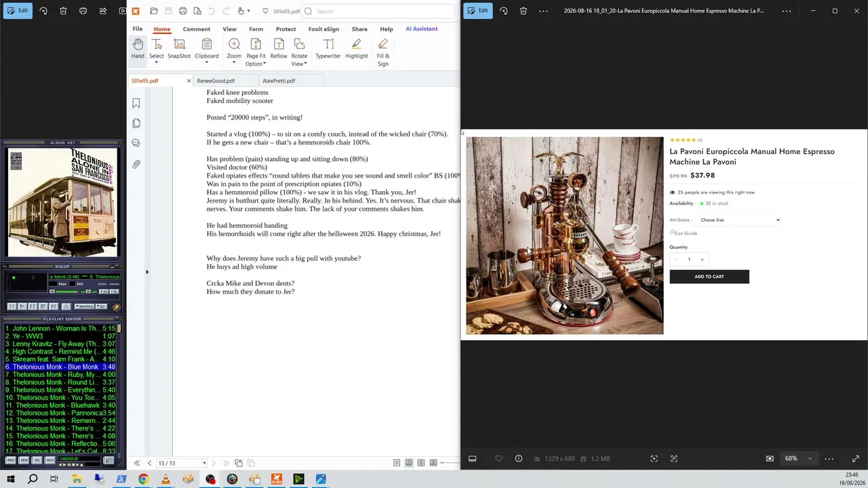Click the zoom-to-fit icon in Photos

pyautogui.click(x=770, y=459)
